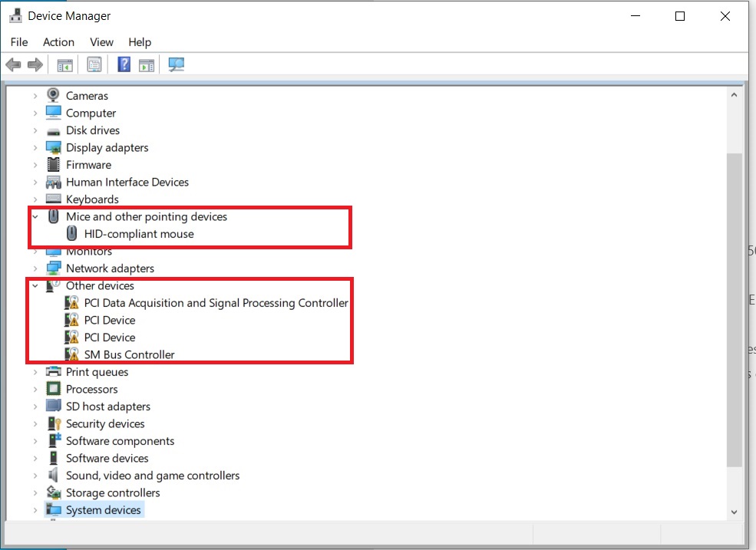
Task: Open the Action menu
Action: (x=58, y=42)
